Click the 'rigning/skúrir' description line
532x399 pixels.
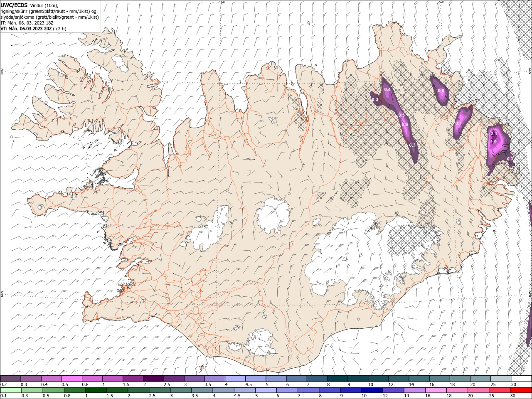tap(49, 11)
